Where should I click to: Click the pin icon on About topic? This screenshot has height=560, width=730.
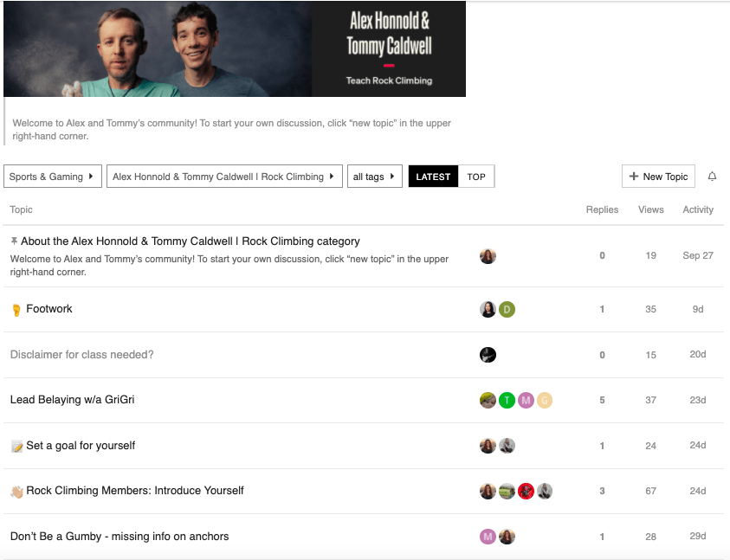tap(14, 241)
